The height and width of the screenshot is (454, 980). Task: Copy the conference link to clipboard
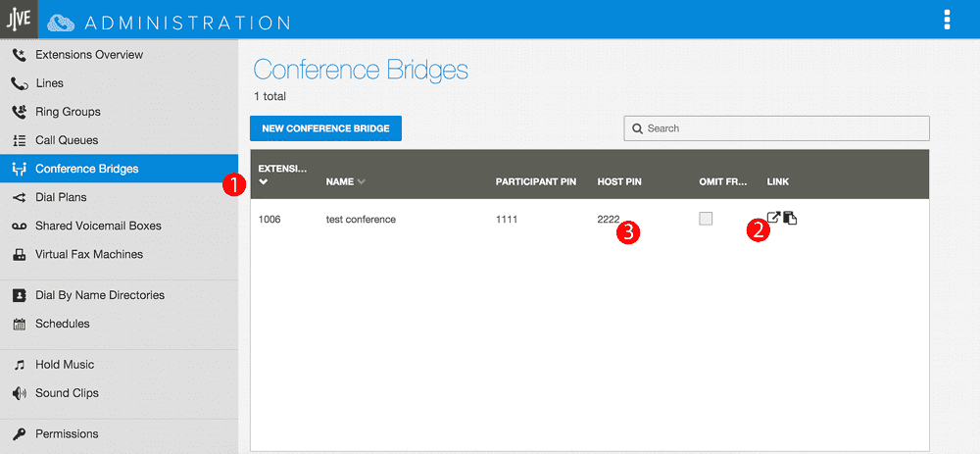[x=790, y=218]
